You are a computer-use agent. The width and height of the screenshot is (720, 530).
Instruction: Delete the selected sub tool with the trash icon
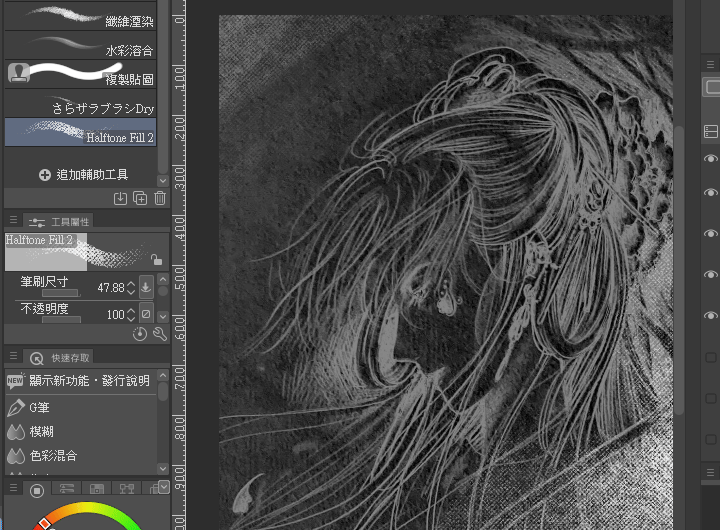(160, 198)
